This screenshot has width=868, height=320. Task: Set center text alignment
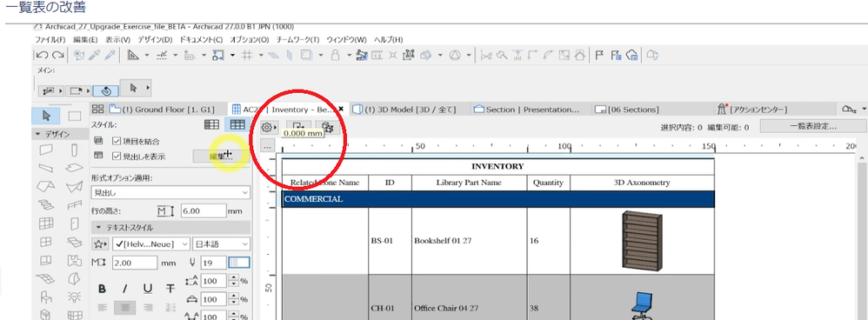pos(124,307)
